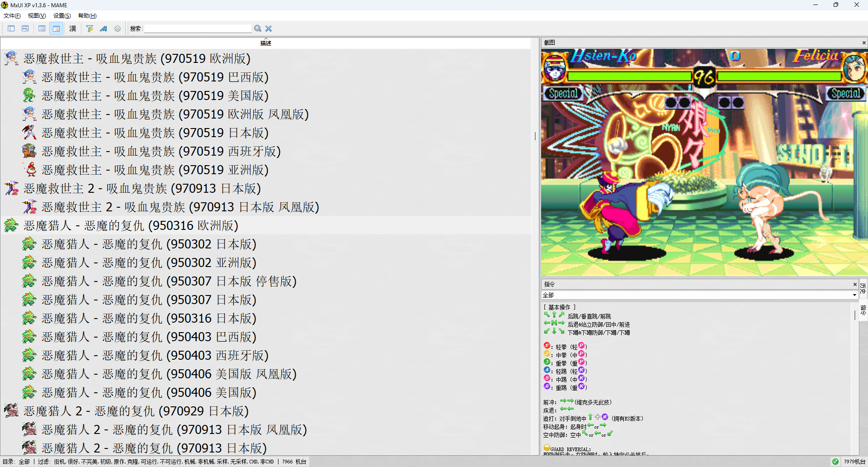Click the icon of 恶魔猎人 2 970929 日本版
This screenshot has height=467, width=868.
click(11, 411)
